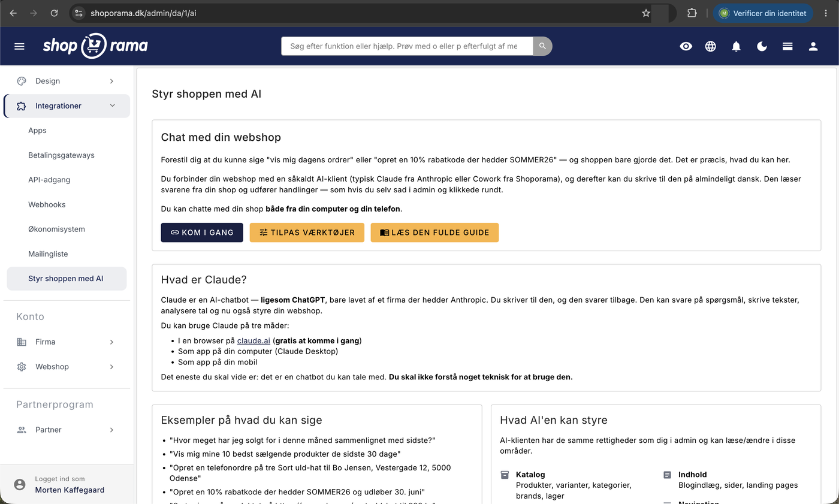The image size is (839, 504).
Task: Open the hamburger navigation menu
Action: pyautogui.click(x=19, y=46)
